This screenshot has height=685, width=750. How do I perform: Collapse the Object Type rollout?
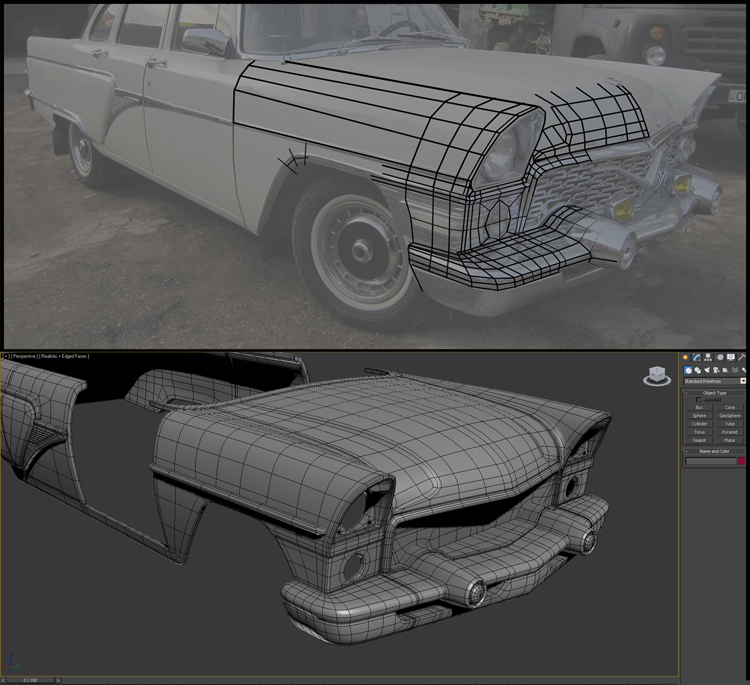coord(714,393)
